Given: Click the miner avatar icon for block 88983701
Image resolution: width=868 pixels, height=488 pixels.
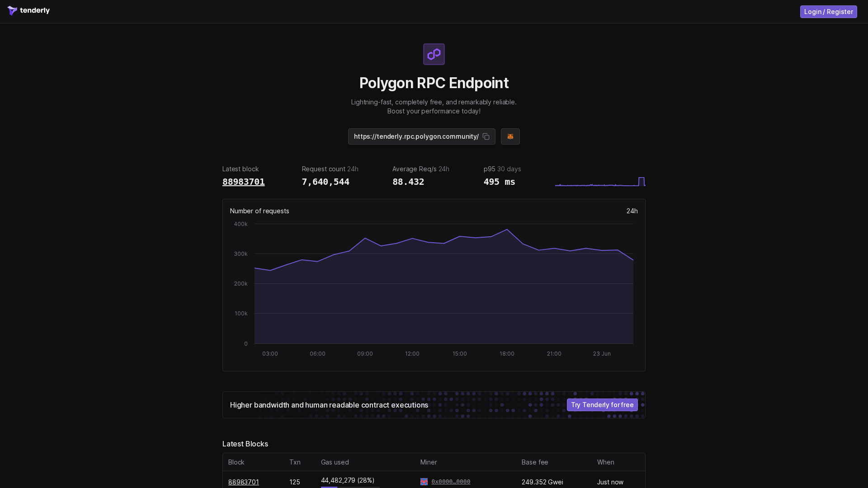Looking at the screenshot, I should pyautogui.click(x=424, y=482).
